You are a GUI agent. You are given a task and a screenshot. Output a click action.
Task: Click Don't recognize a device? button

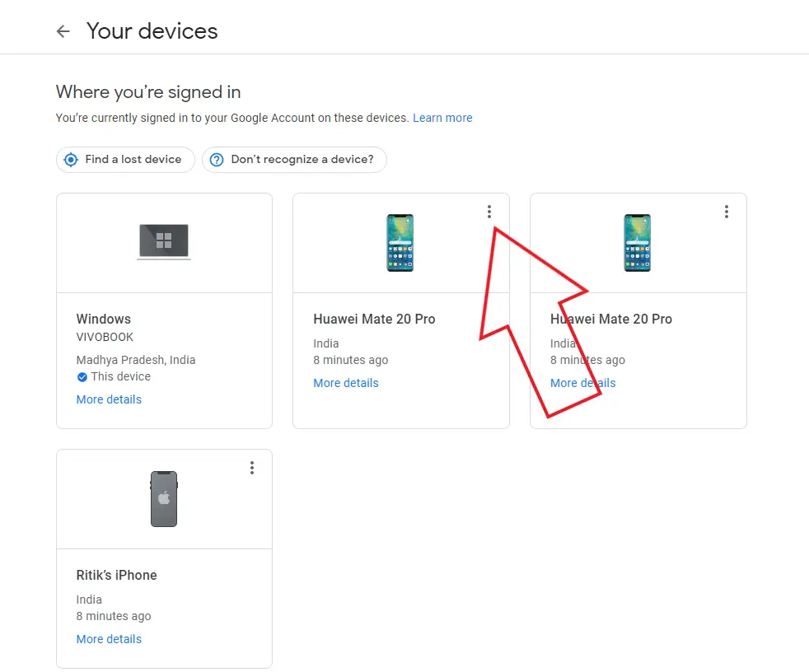pyautogui.click(x=294, y=160)
